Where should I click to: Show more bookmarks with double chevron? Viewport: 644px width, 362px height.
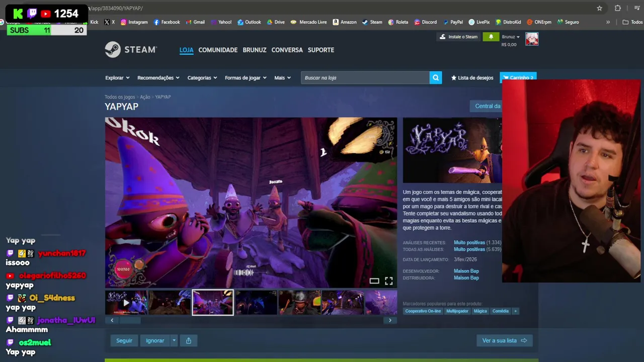pos(608,22)
